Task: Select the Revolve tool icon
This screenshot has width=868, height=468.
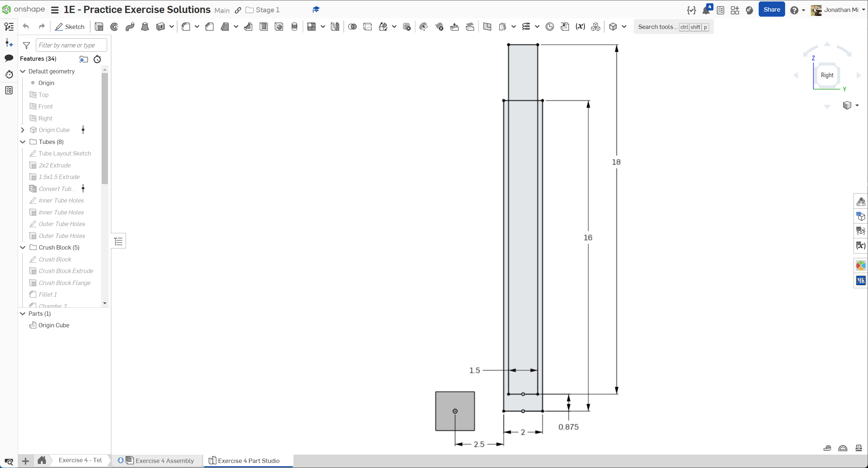Action: [x=114, y=27]
